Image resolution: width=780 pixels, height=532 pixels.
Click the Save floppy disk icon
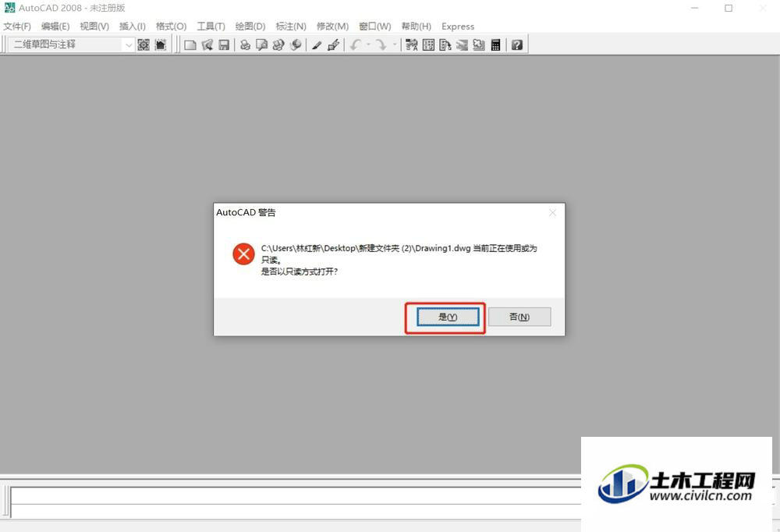[x=224, y=44]
